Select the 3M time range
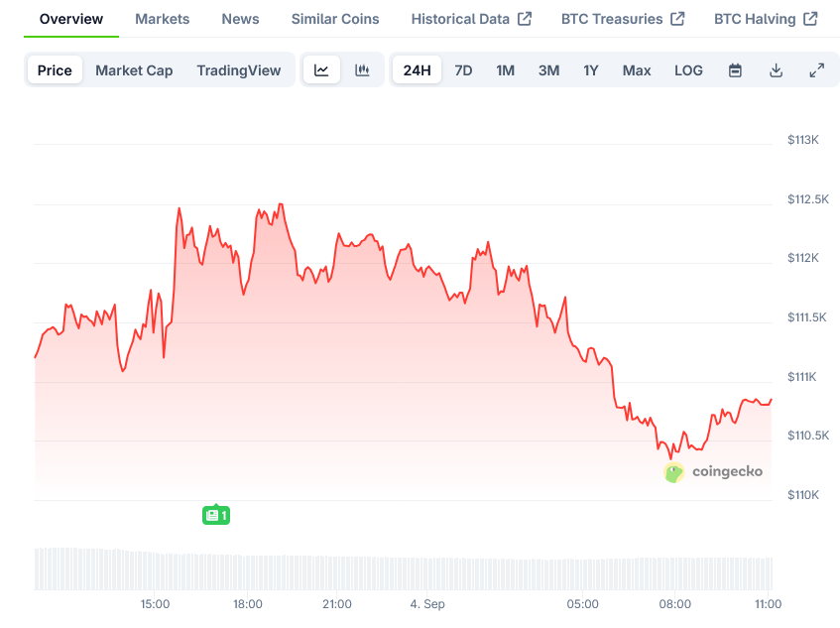The height and width of the screenshot is (628, 840). click(x=549, y=70)
